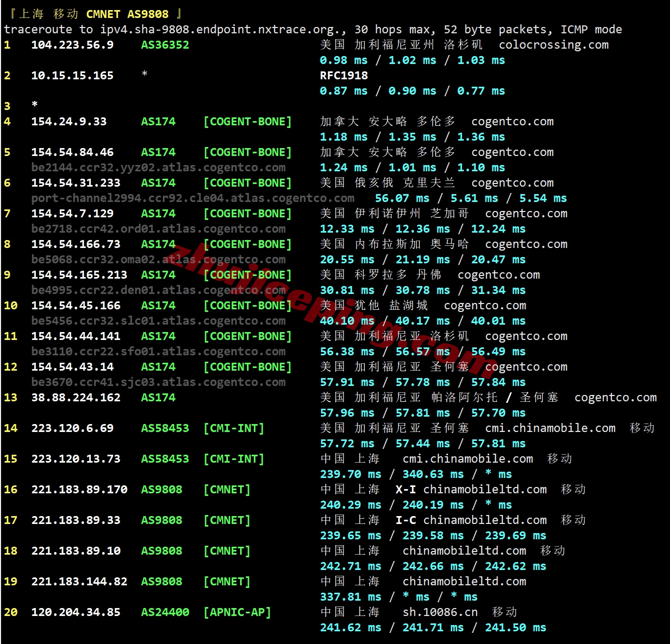Click the 10.15.15.165 private address
670x644 pixels.
click(x=72, y=76)
